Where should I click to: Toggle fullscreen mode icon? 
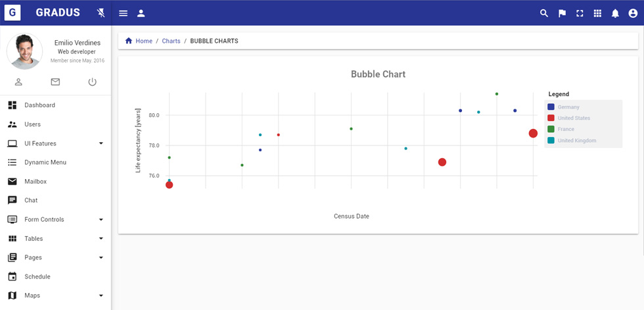[580, 13]
